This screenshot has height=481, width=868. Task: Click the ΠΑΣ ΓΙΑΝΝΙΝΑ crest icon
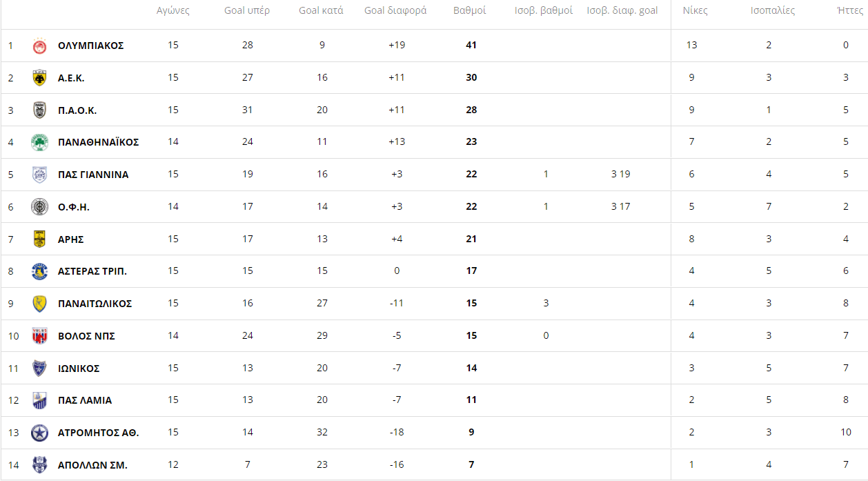(x=39, y=175)
